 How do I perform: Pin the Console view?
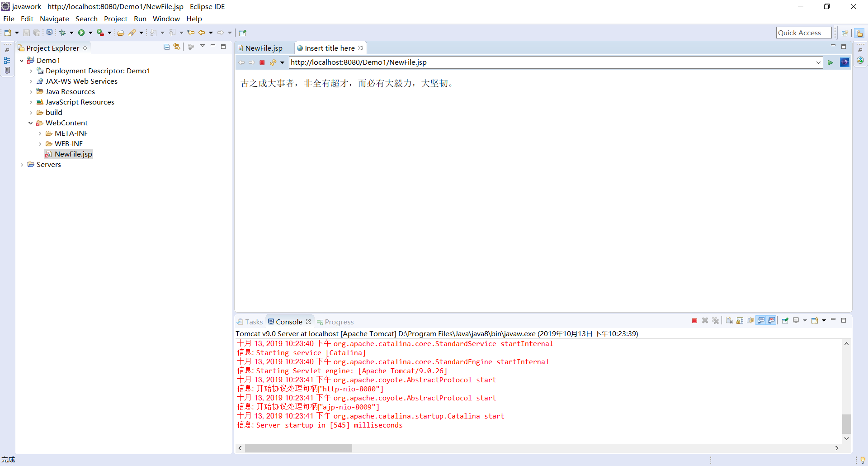785,320
